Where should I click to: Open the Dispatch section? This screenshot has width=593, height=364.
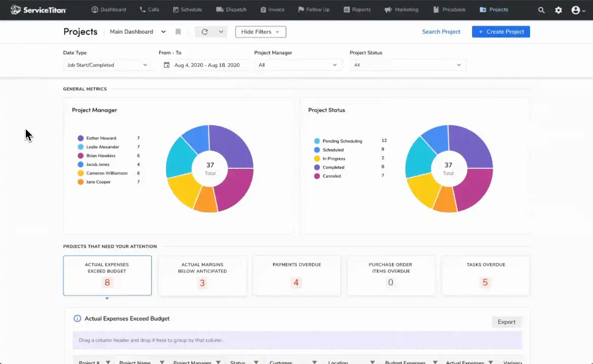(231, 10)
